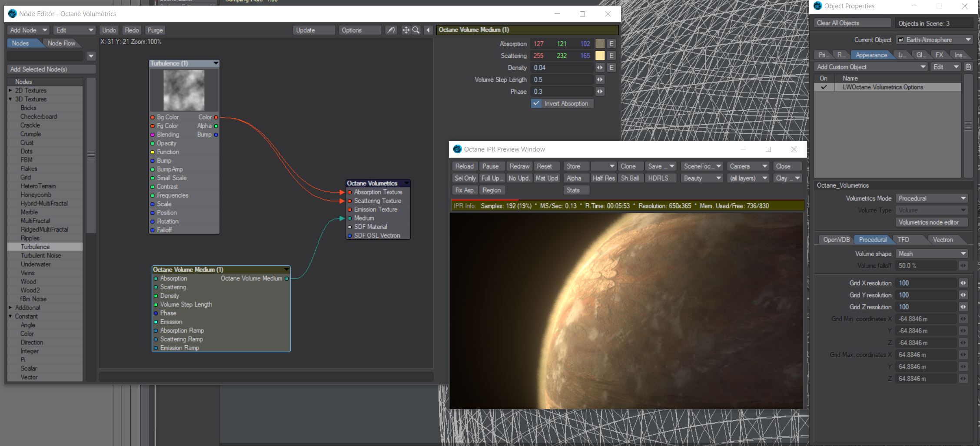
Task: Click the clipboard paste icon in Object Properties
Action: point(968,67)
